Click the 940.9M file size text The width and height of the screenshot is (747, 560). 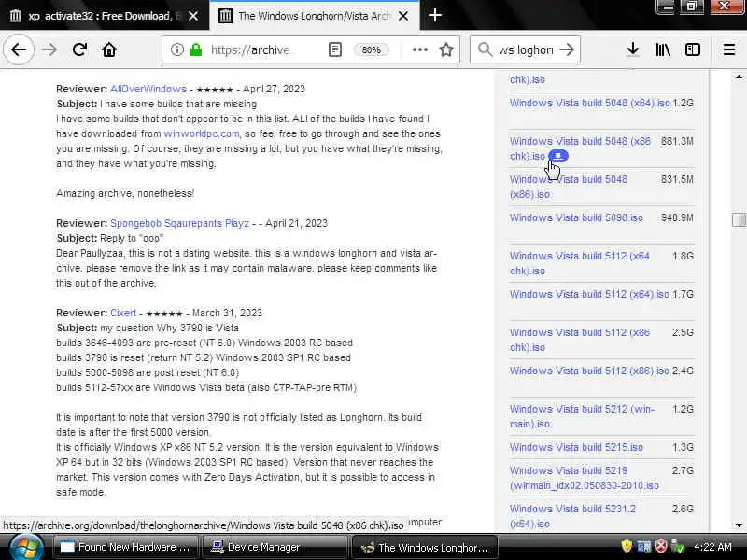pos(677,217)
